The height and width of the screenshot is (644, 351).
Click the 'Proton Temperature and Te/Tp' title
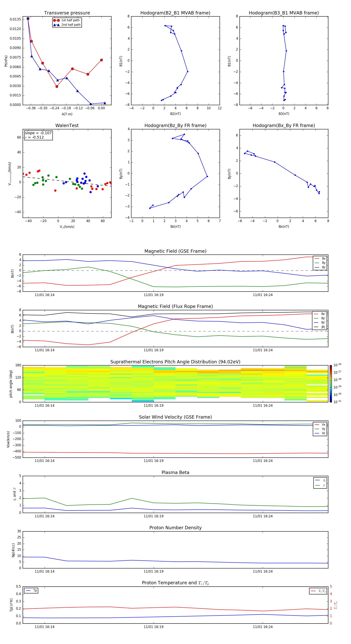175,583
